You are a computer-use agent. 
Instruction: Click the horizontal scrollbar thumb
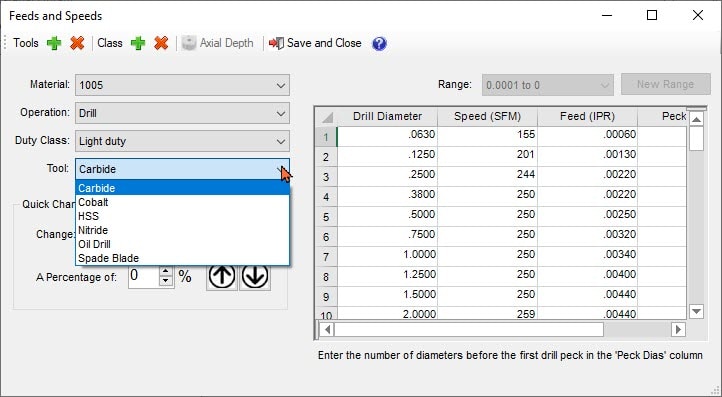[x=469, y=329]
